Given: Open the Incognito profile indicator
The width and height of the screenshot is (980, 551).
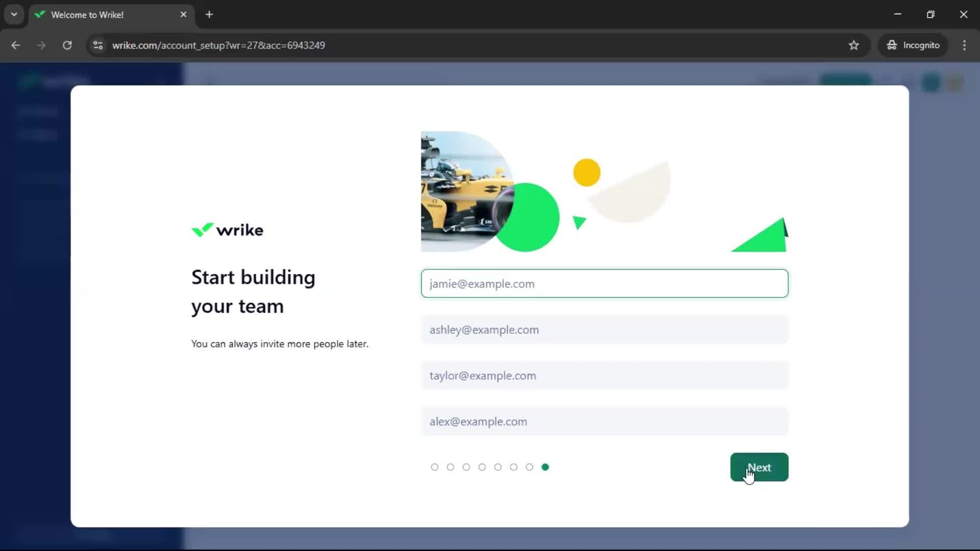Looking at the screenshot, I should pyautogui.click(x=913, y=45).
